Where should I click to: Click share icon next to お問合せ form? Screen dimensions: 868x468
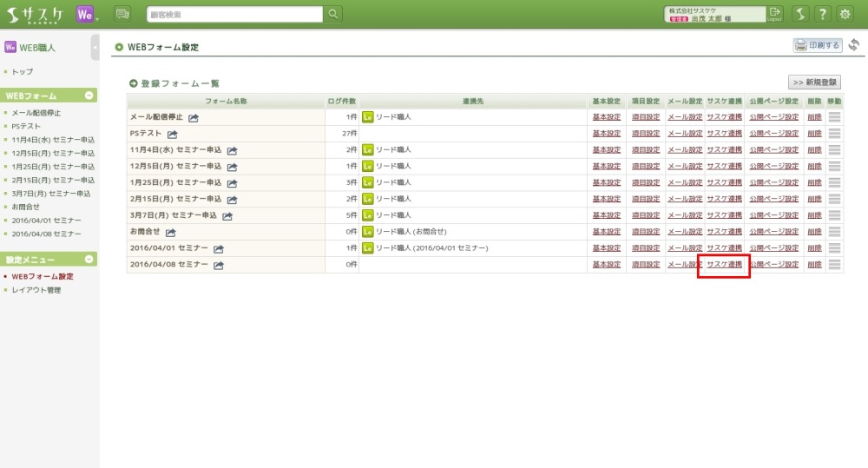(170, 233)
